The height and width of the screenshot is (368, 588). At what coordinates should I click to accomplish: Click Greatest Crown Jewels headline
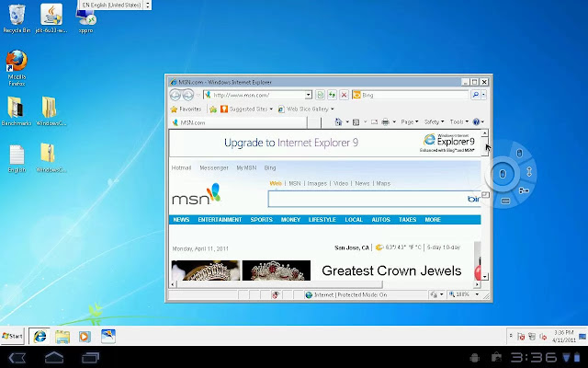391,270
